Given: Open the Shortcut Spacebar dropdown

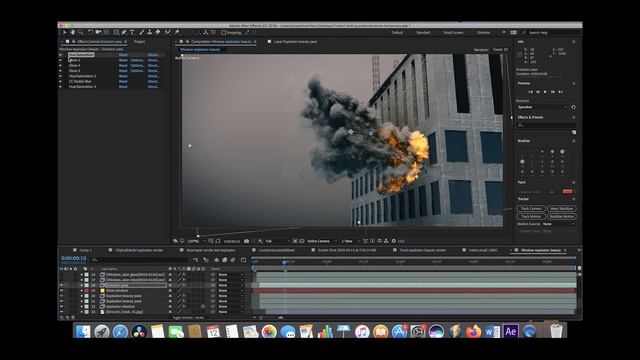Looking at the screenshot, I should pos(543,107).
